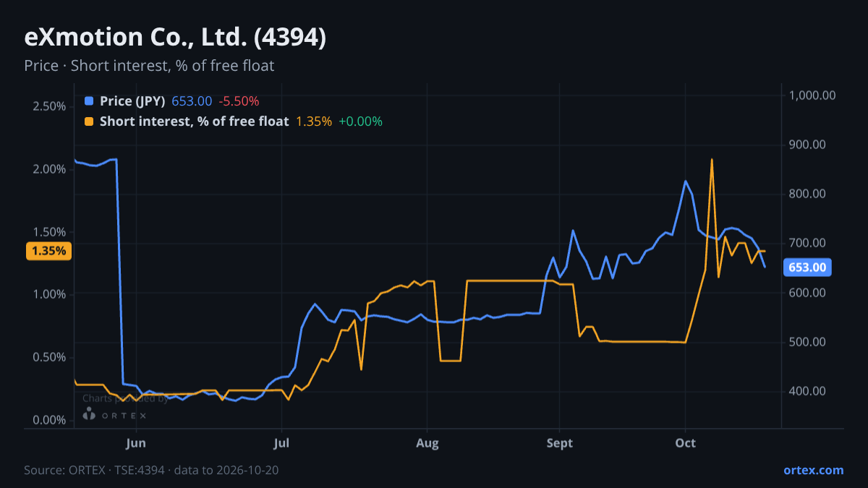Click the 500.00 right axis label

click(x=808, y=342)
